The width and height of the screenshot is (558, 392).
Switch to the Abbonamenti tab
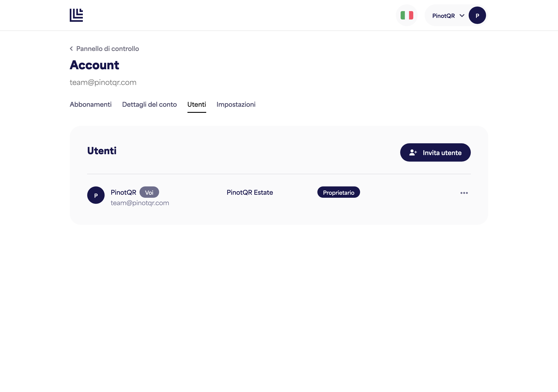pos(91,105)
